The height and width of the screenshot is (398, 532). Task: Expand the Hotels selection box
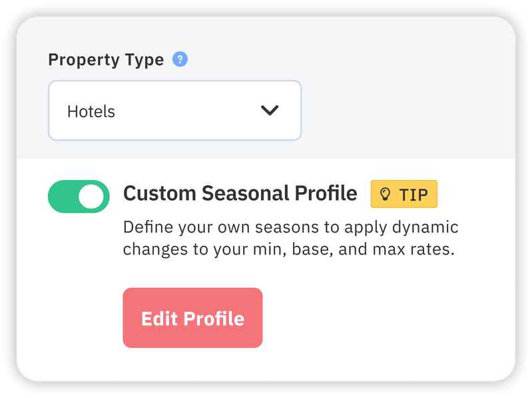click(x=174, y=111)
